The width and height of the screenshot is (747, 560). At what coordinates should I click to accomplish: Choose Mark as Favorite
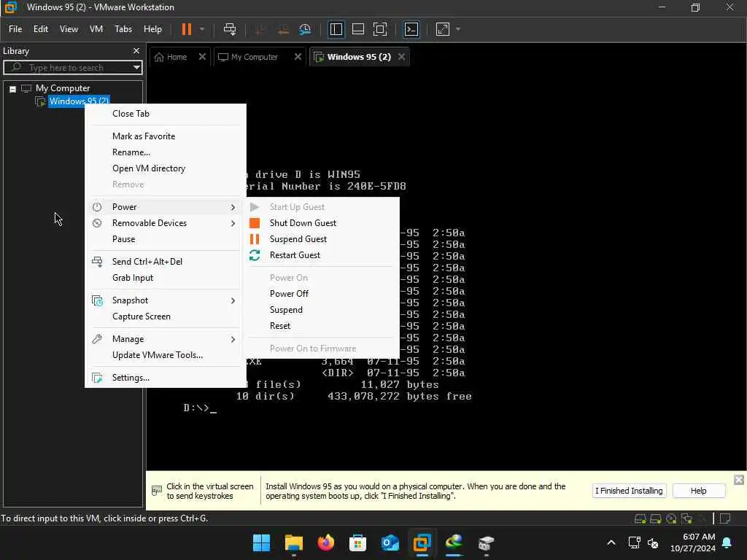click(144, 136)
